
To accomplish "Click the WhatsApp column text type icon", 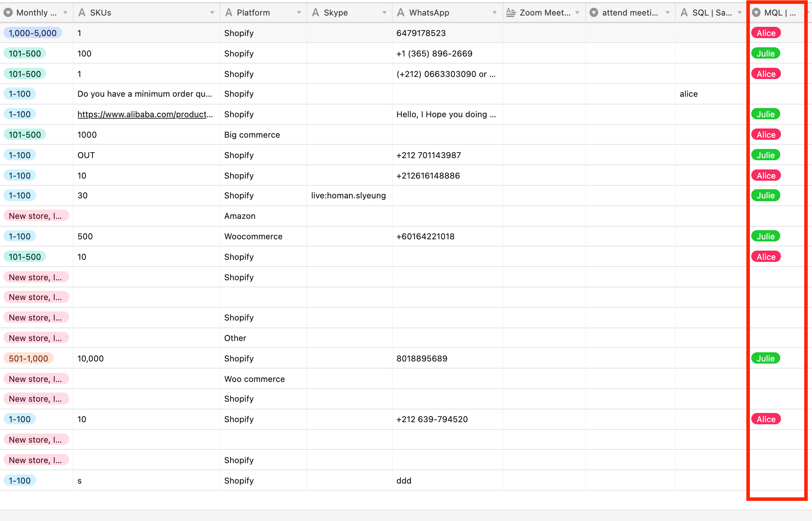I will click(401, 13).
